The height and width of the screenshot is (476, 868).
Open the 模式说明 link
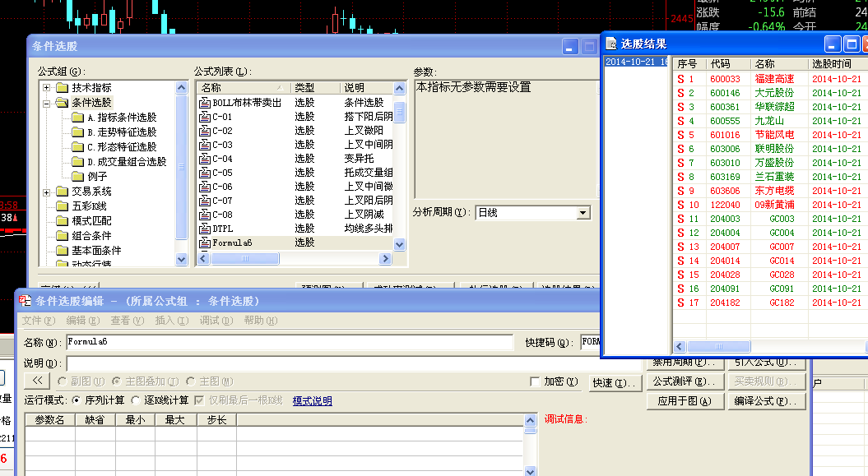click(312, 401)
